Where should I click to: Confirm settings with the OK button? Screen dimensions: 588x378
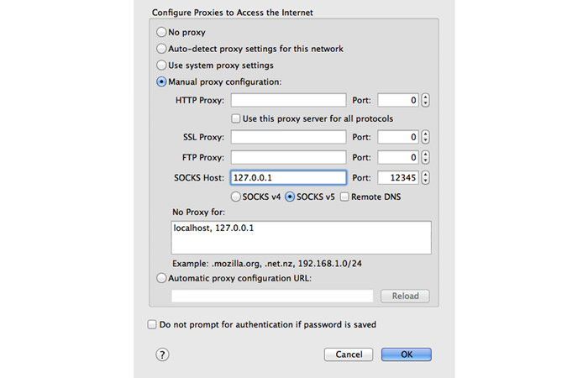click(x=407, y=354)
